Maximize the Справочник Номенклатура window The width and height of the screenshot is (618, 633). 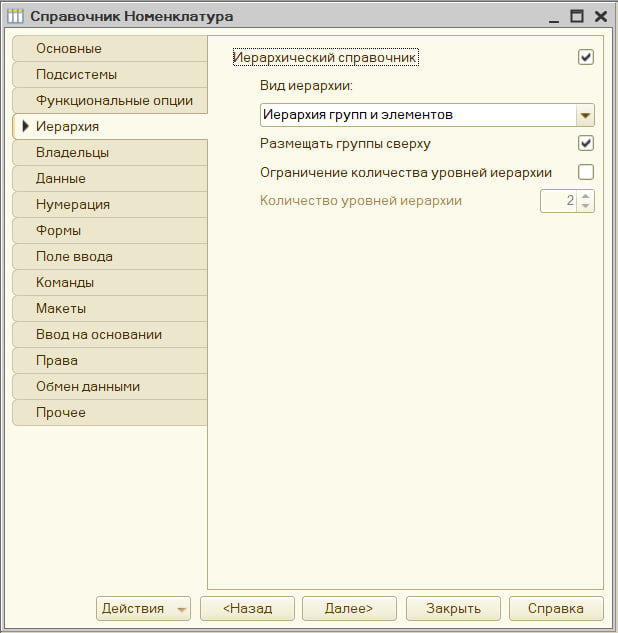pyautogui.click(x=576, y=16)
